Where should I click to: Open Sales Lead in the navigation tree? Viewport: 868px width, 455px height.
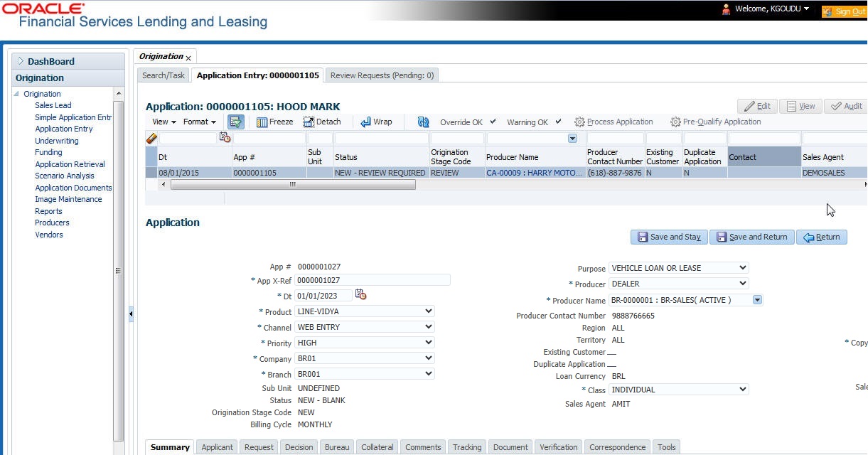coord(53,105)
